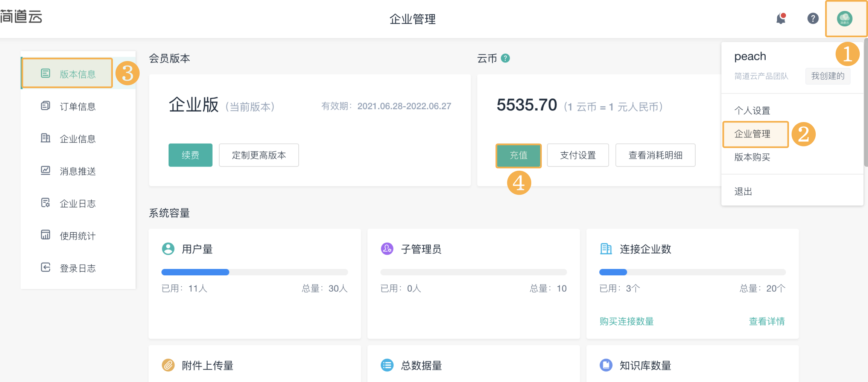Image resolution: width=868 pixels, height=382 pixels.
Task: Click the 连接企业数 usage progress bar
Action: pos(692,272)
